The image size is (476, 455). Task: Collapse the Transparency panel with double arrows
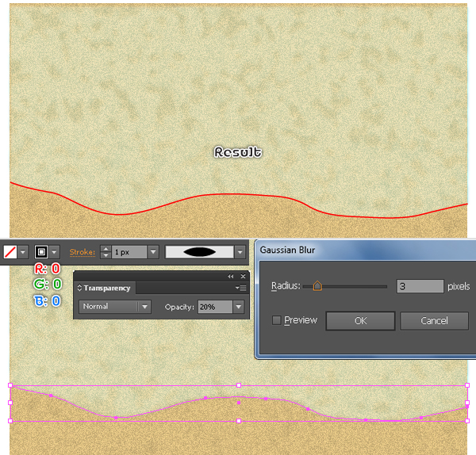[231, 276]
